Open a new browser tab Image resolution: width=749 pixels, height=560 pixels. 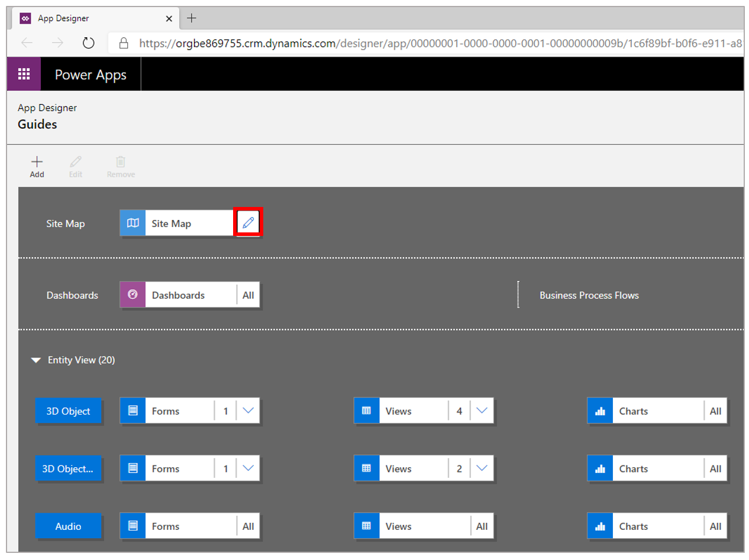[191, 18]
